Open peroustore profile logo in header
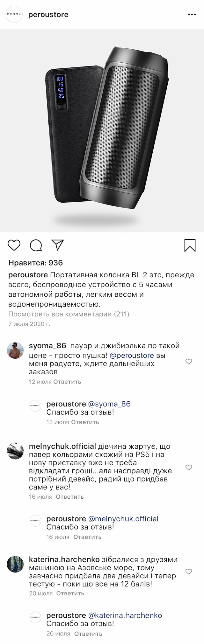The width and height of the screenshot is (204, 644). [15, 15]
